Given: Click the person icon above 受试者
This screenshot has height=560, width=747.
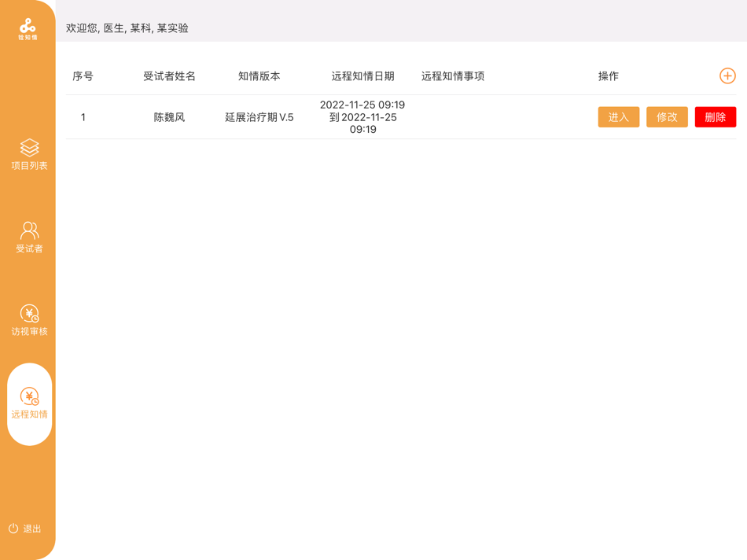Looking at the screenshot, I should (x=29, y=227).
